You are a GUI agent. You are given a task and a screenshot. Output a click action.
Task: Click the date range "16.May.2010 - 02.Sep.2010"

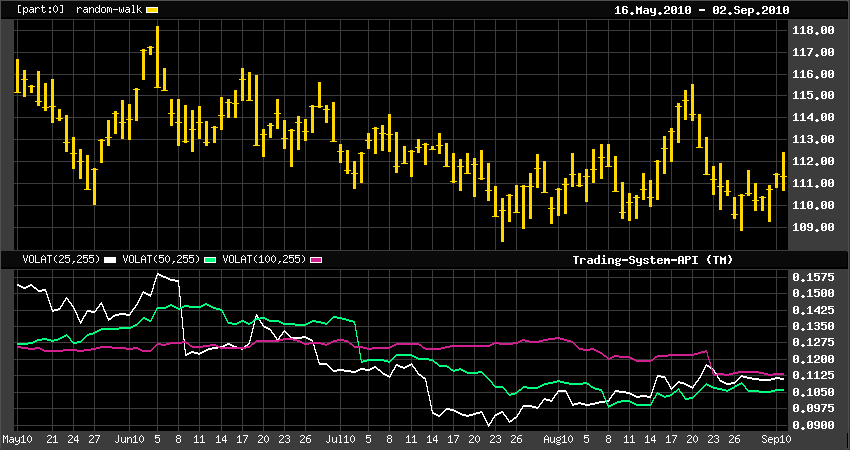pos(701,10)
